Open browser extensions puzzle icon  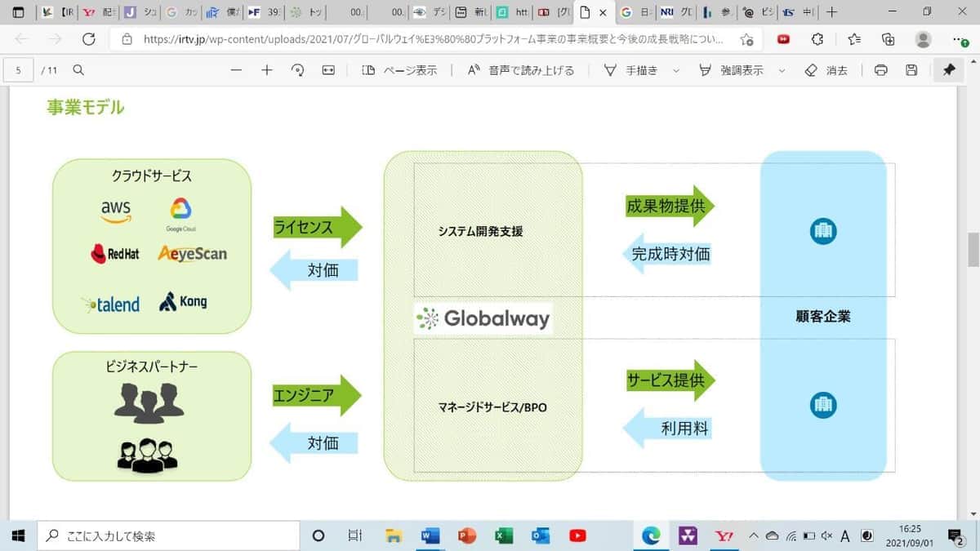point(817,39)
